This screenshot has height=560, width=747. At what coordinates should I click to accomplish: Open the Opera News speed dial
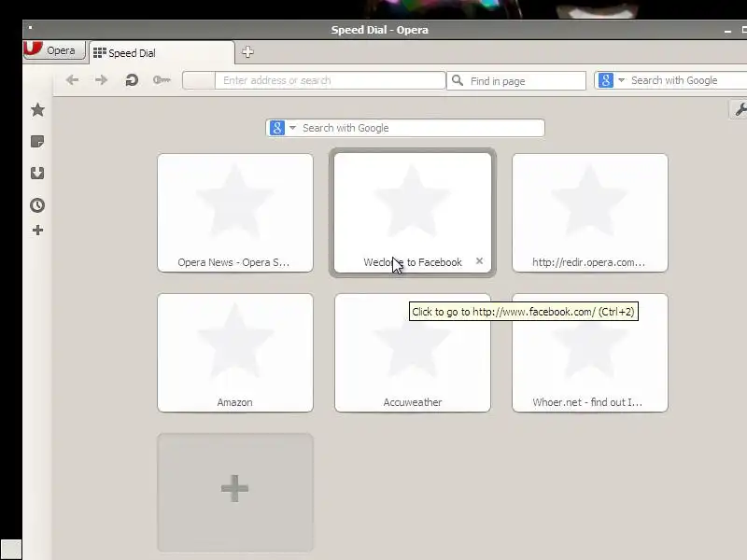click(235, 213)
